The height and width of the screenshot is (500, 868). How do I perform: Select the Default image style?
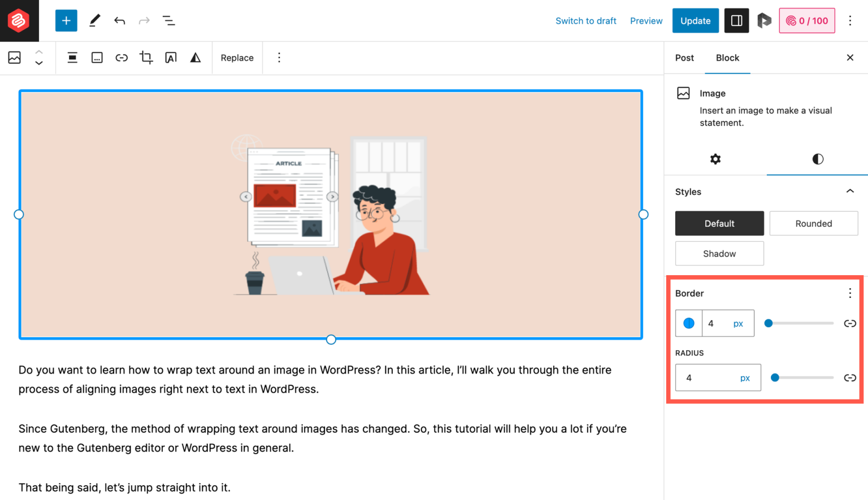[x=719, y=224]
